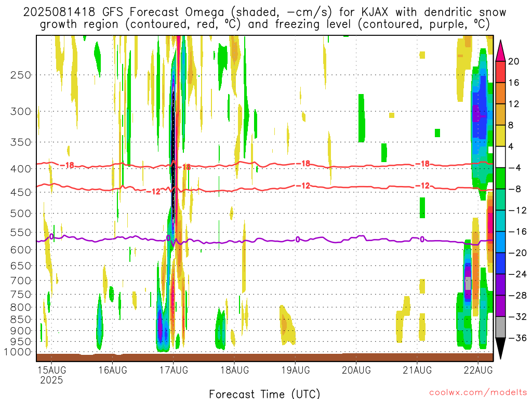The image size is (532, 399).
Task: Click the 600 pressure level label
Action: pos(21,250)
